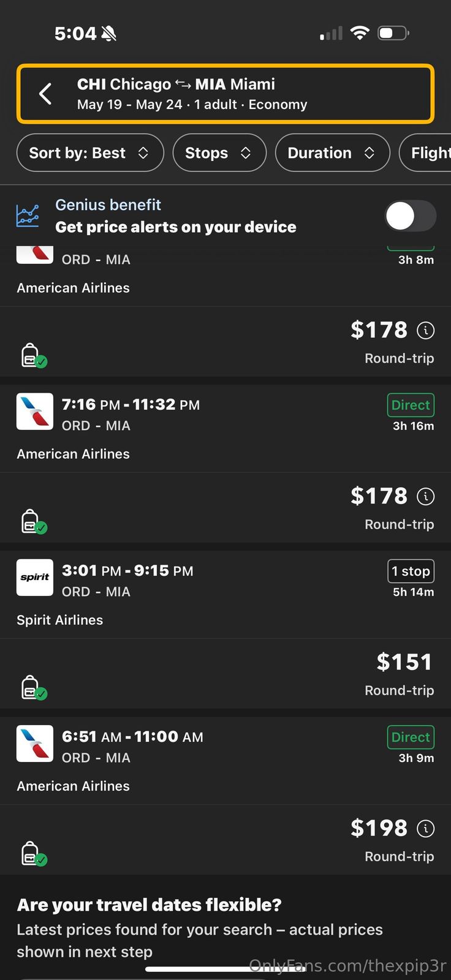The image size is (451, 980).
Task: Tap the 1 stop badge on Spirit flight
Action: pos(411,571)
